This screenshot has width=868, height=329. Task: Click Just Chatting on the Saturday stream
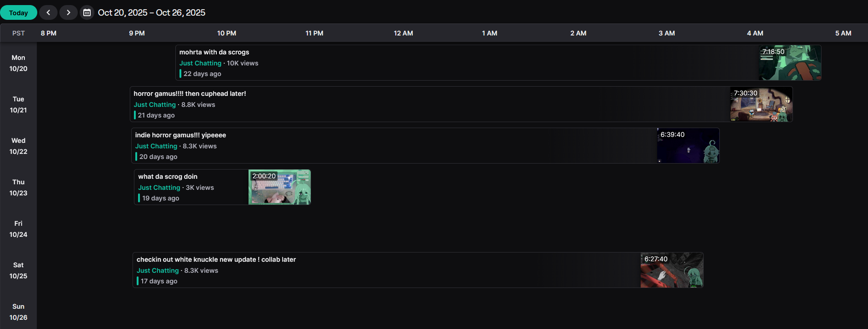point(157,270)
